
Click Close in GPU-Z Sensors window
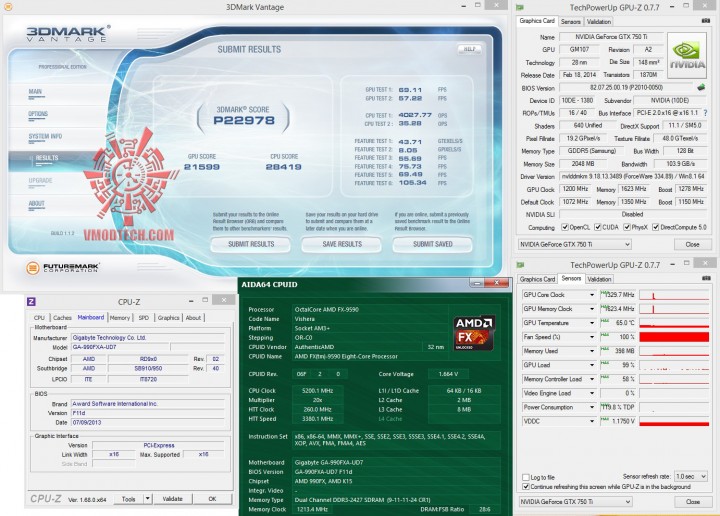point(692,502)
